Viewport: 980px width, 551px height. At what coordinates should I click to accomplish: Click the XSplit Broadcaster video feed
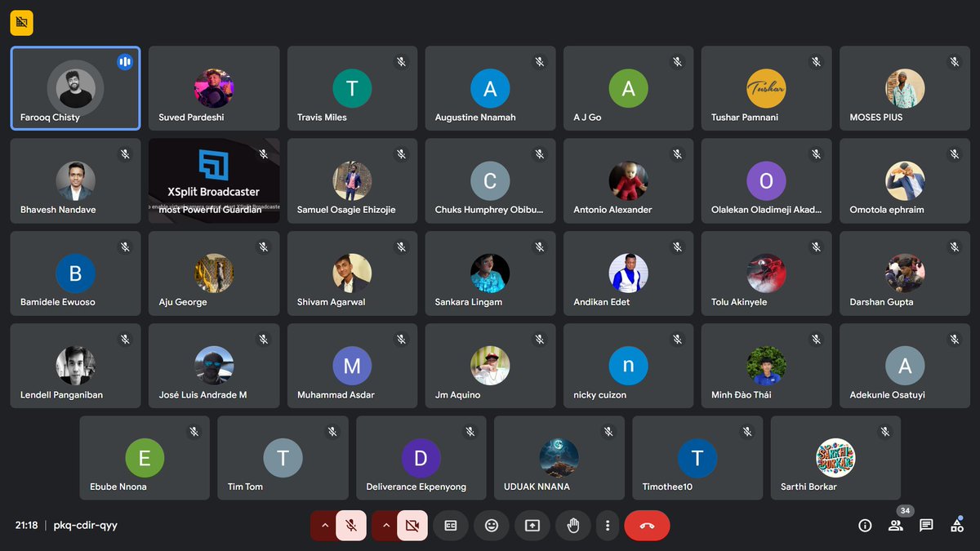(214, 180)
